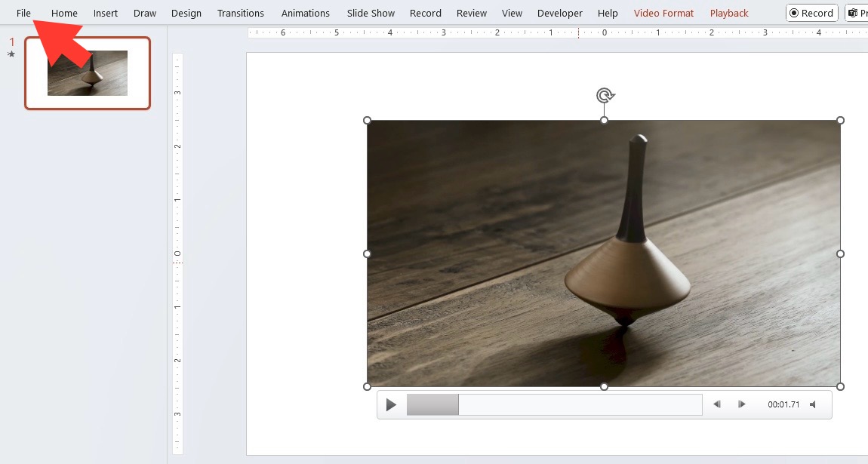Open the Transitions tab

(240, 13)
